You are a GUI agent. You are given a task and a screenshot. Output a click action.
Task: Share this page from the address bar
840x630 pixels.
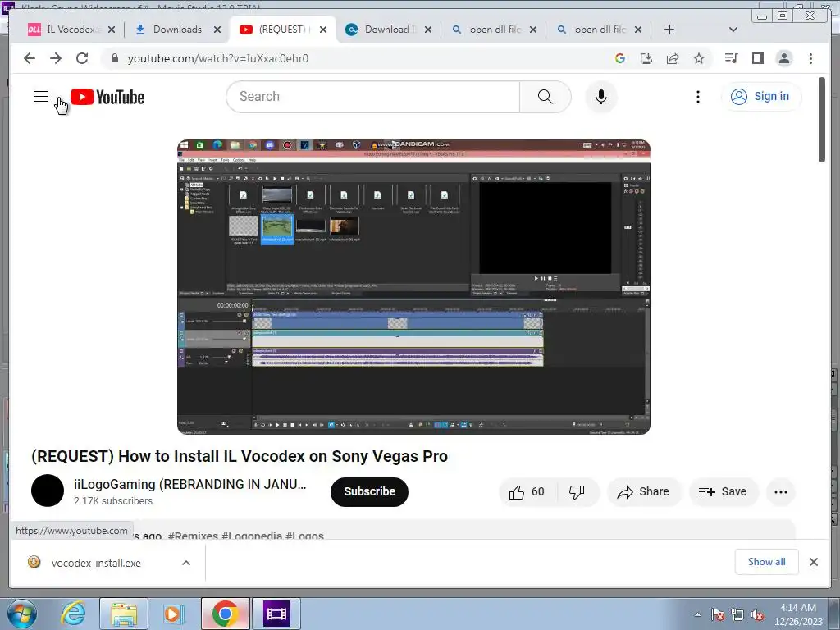(673, 58)
